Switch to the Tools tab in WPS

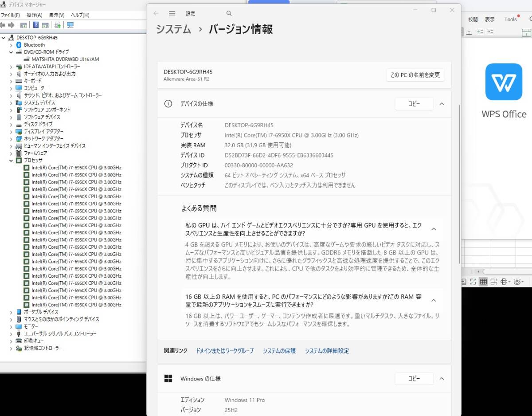tap(510, 19)
